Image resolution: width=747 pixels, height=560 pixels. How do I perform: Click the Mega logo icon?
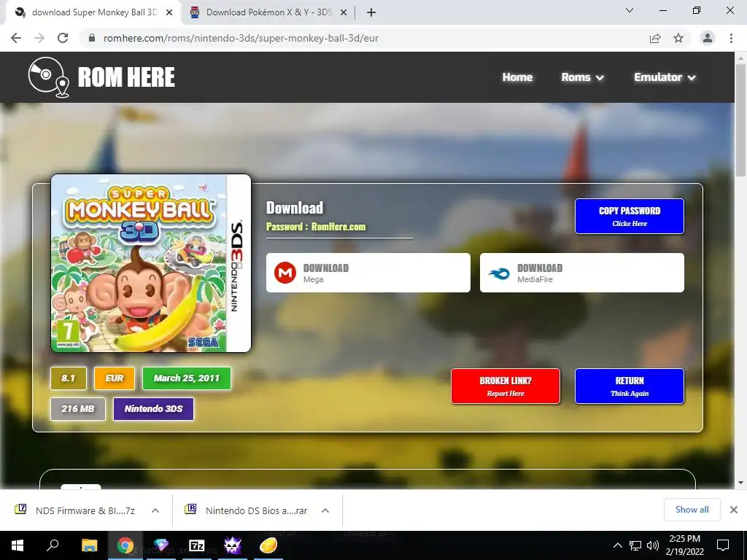285,273
